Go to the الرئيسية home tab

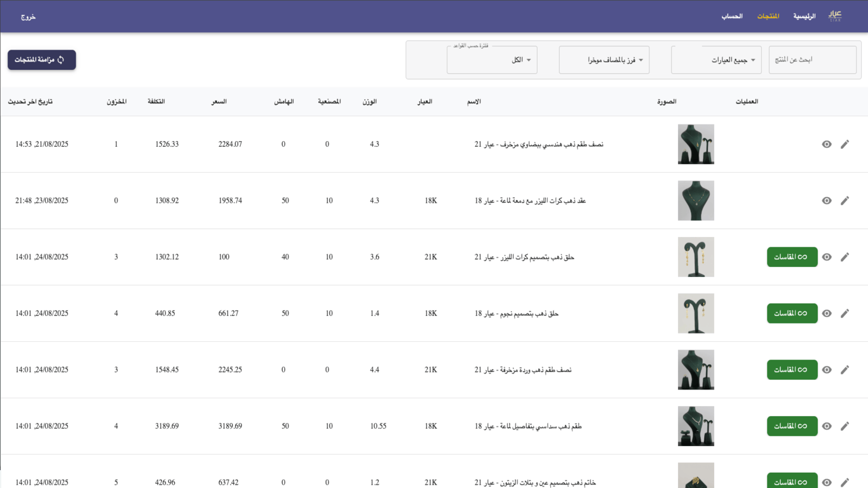click(804, 16)
